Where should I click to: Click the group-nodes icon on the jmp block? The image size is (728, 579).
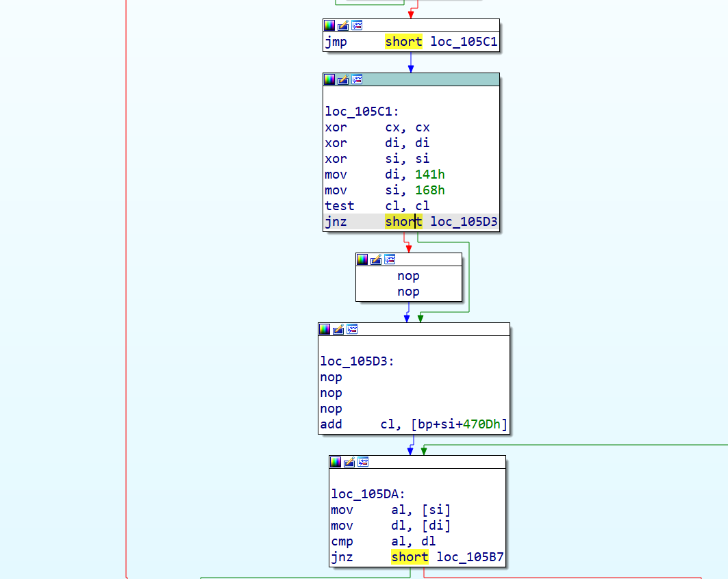[357, 25]
